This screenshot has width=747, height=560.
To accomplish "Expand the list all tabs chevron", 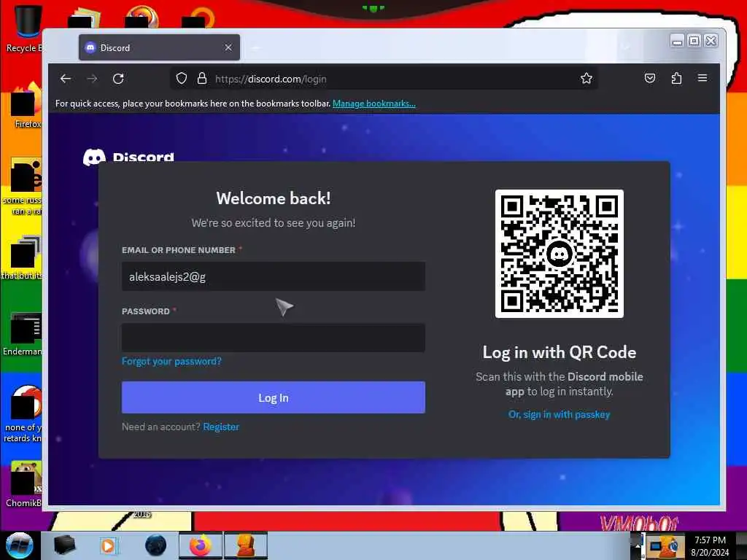I will point(625,47).
